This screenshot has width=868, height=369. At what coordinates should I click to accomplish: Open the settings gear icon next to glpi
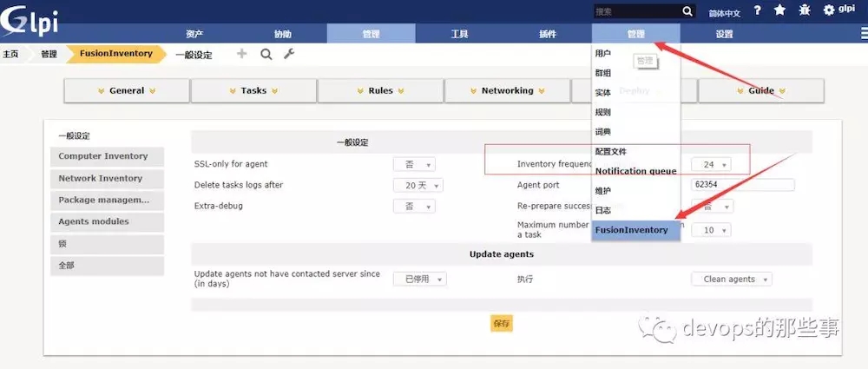[829, 10]
